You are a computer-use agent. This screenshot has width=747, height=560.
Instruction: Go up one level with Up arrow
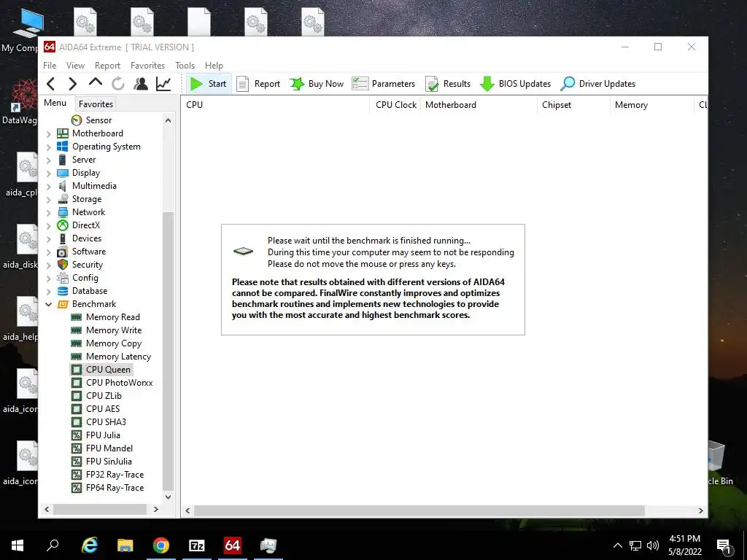(x=96, y=82)
